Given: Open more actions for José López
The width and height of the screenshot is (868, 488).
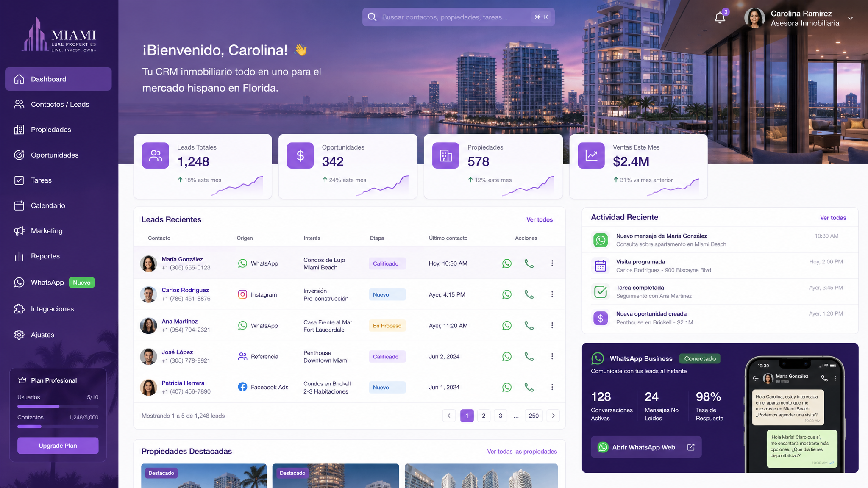Looking at the screenshot, I should tap(552, 356).
